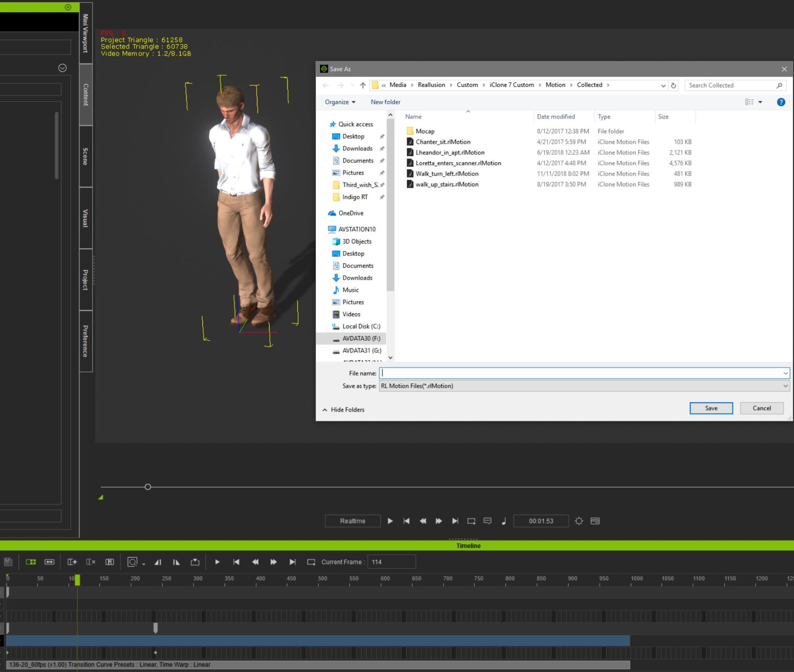
Task: Click the Up one level arrow
Action: [x=363, y=85]
